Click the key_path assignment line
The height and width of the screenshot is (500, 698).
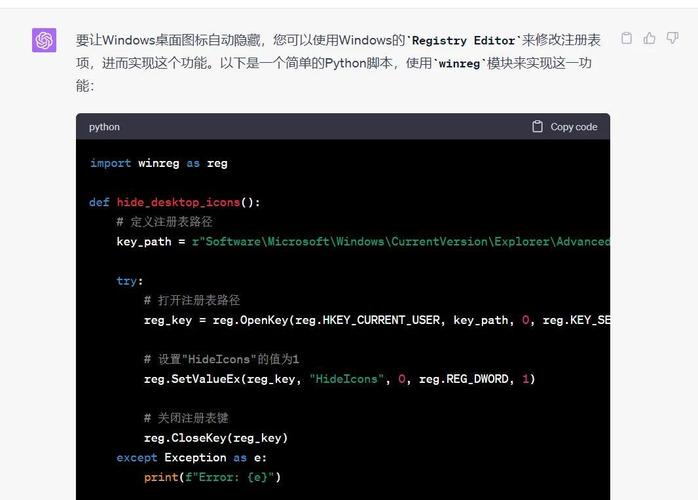point(363,242)
